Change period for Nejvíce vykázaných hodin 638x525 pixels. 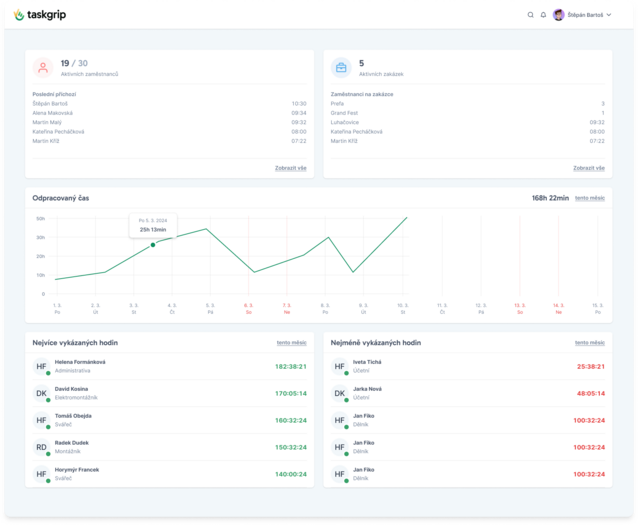pyautogui.click(x=291, y=343)
